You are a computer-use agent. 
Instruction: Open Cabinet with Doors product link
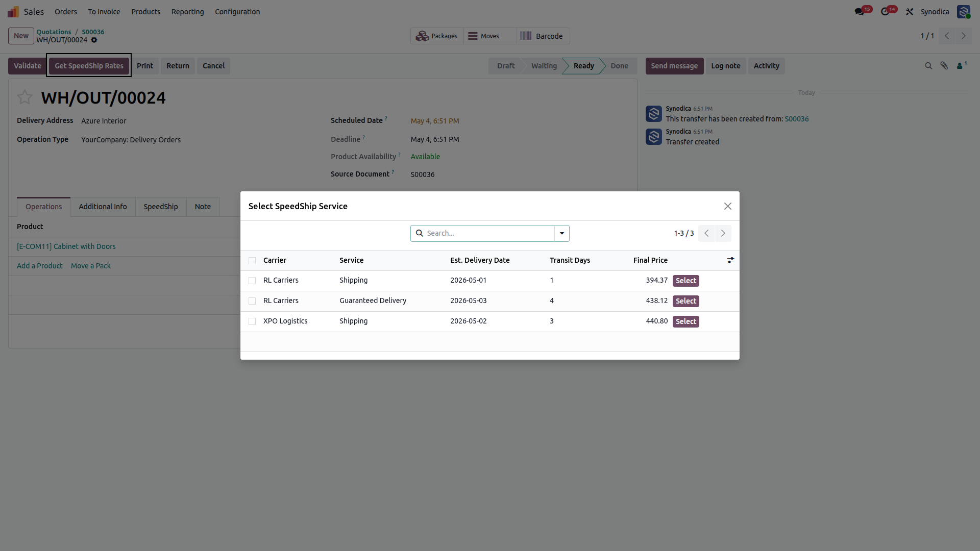coord(66,246)
